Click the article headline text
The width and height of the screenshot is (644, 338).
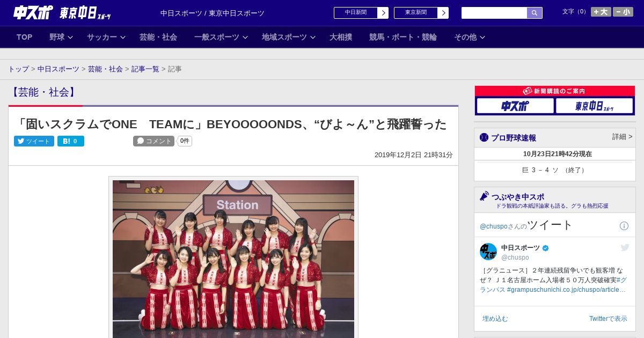pyautogui.click(x=231, y=124)
